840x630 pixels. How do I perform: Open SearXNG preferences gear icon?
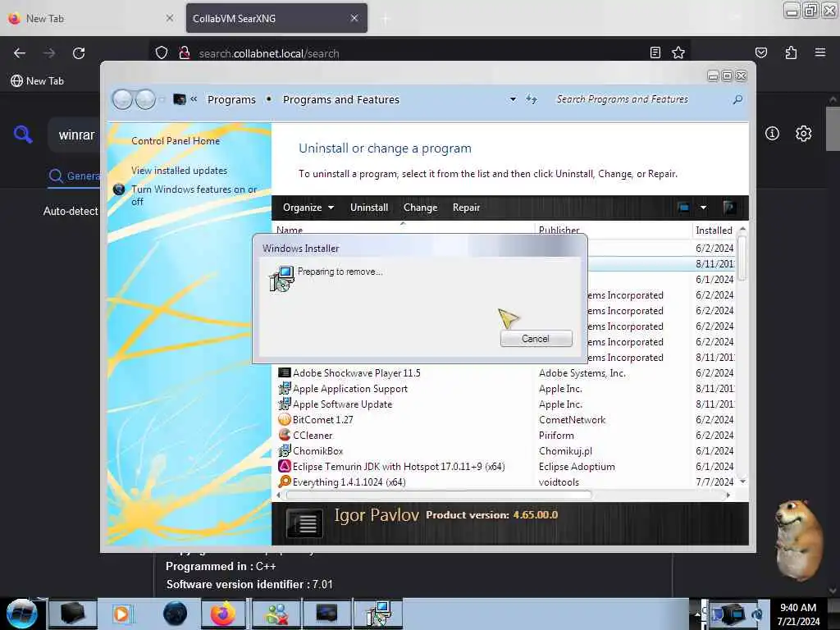(803, 134)
